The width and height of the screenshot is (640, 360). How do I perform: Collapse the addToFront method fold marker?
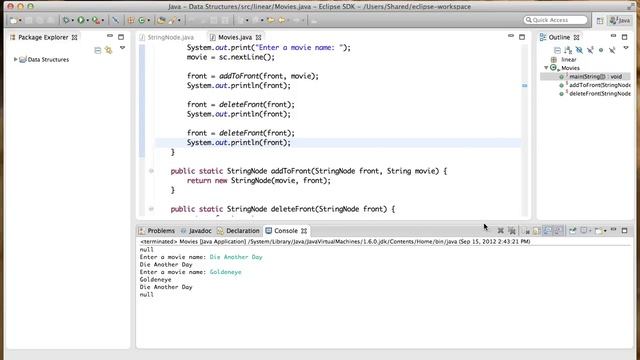click(x=151, y=171)
